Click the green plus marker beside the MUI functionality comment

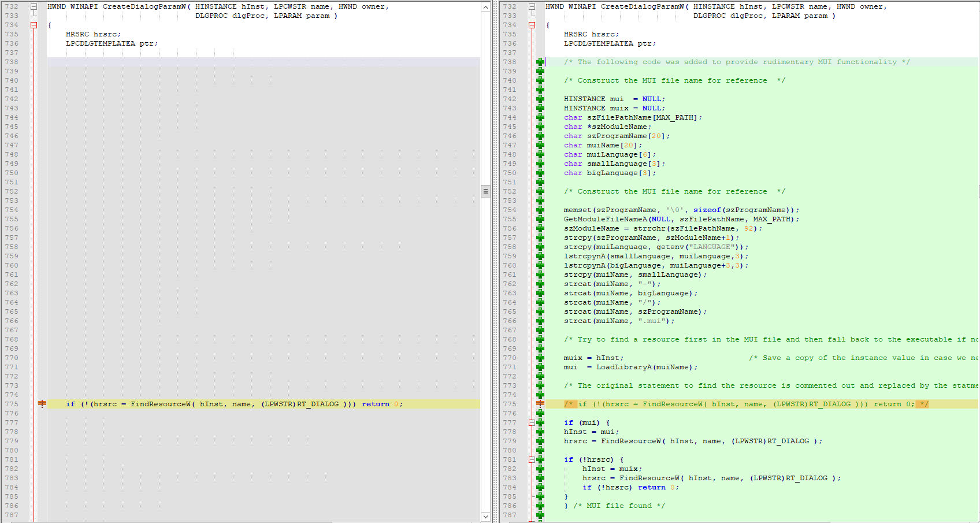[x=540, y=62]
